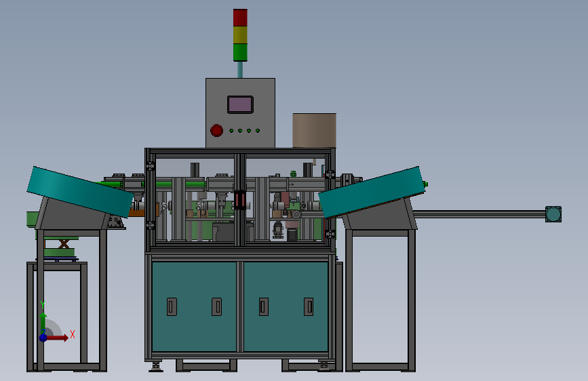Viewport: 588px width, 381px height.
Task: Select the yellow lamp of the signal tower
Action: (240, 35)
